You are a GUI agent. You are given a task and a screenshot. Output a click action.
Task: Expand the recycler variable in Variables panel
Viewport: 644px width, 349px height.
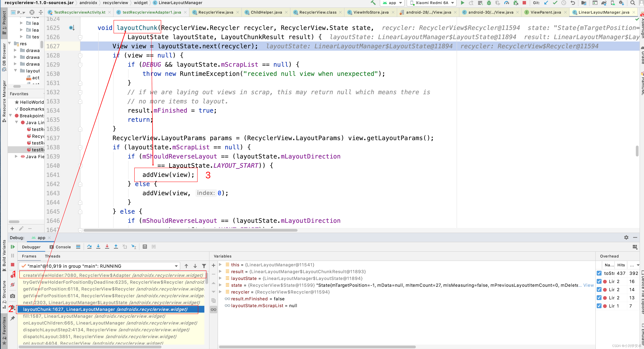point(220,292)
